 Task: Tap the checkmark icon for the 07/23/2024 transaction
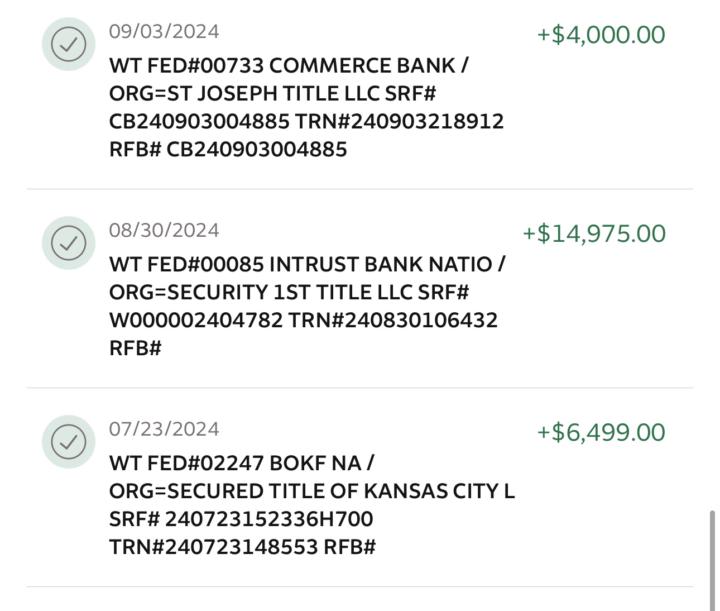68,442
